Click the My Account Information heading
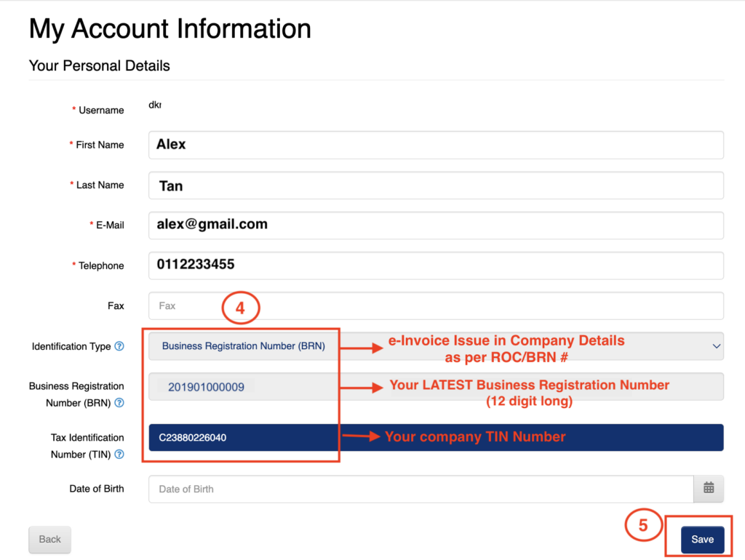This screenshot has height=560, width=745. coord(170,29)
